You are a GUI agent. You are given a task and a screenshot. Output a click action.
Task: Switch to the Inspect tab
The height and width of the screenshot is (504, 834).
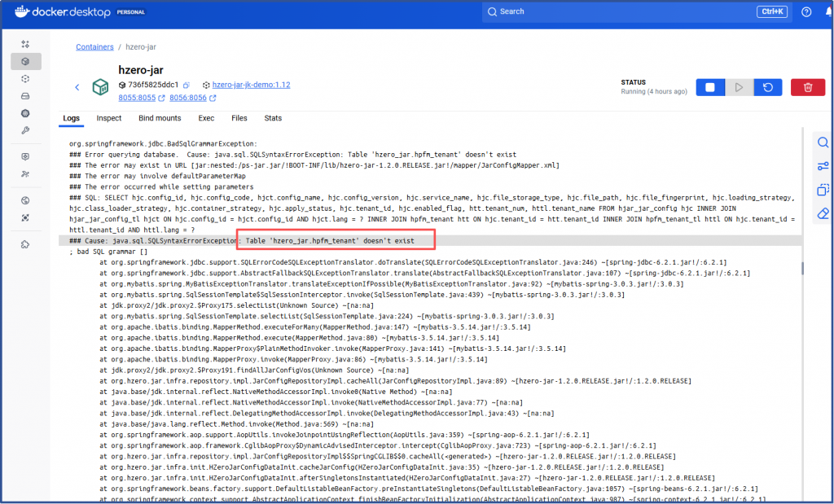coord(109,118)
